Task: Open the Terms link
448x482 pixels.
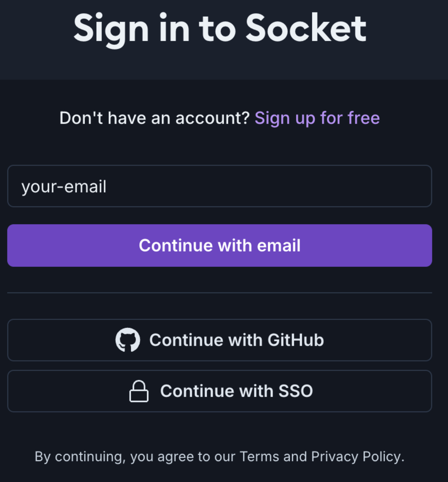Action: coord(259,457)
